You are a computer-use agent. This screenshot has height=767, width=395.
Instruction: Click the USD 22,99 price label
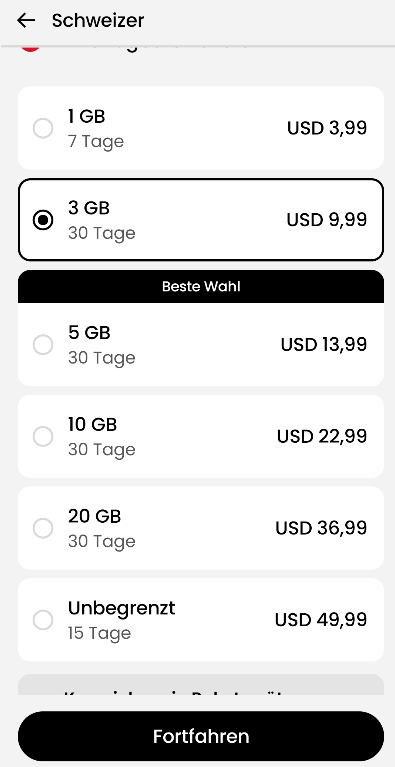322,436
